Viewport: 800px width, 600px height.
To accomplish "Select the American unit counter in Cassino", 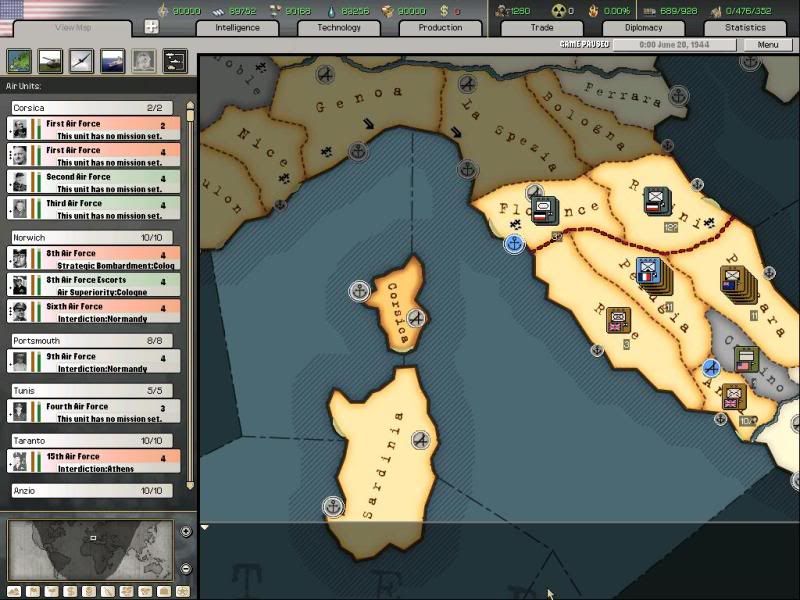I will (746, 359).
